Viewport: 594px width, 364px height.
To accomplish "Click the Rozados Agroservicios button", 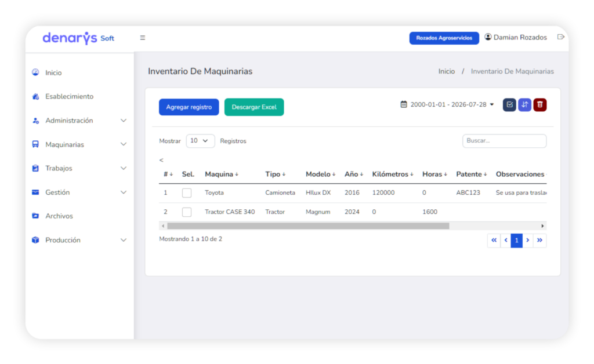I will [444, 38].
